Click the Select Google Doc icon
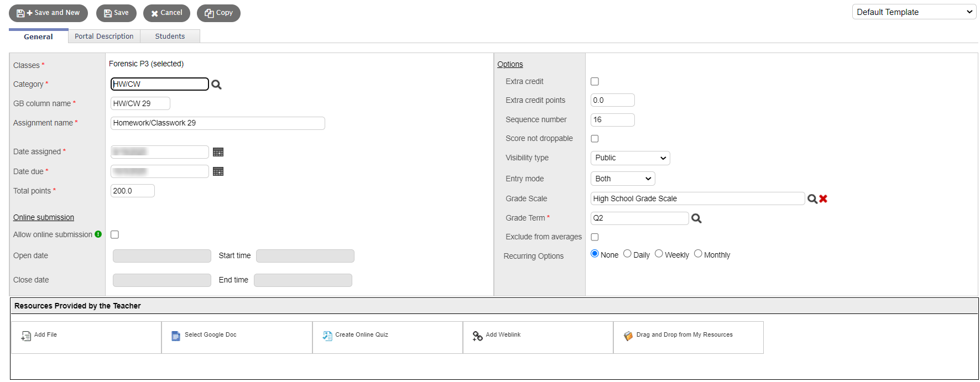The height and width of the screenshot is (382, 980). [x=176, y=336]
